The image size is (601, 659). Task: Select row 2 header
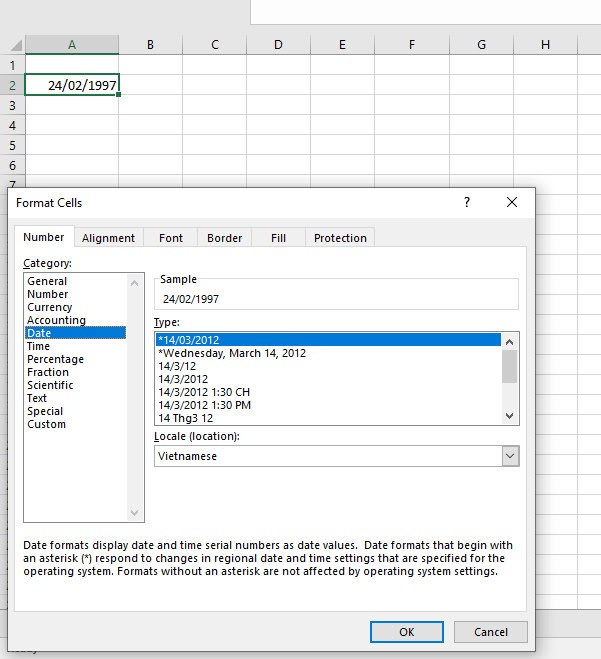(x=13, y=85)
